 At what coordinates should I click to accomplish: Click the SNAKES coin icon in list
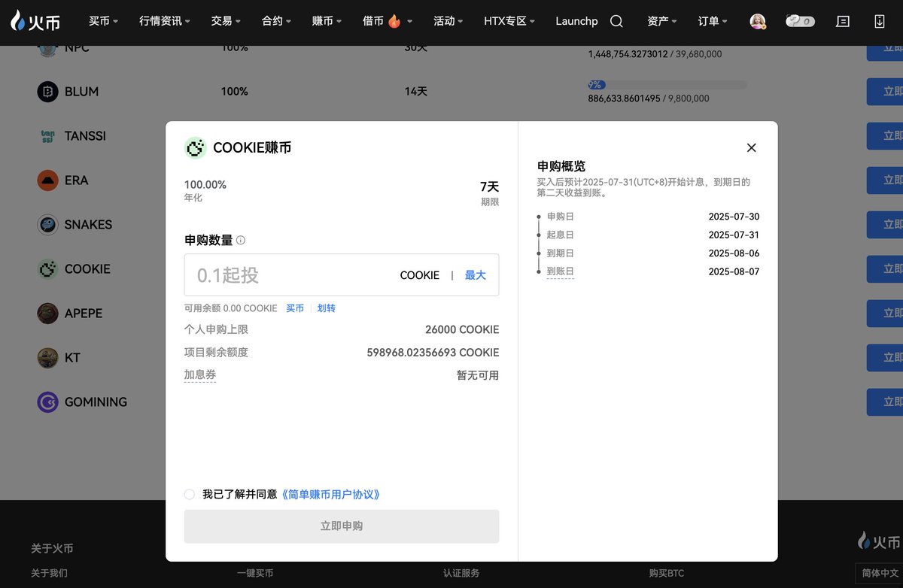tap(47, 225)
